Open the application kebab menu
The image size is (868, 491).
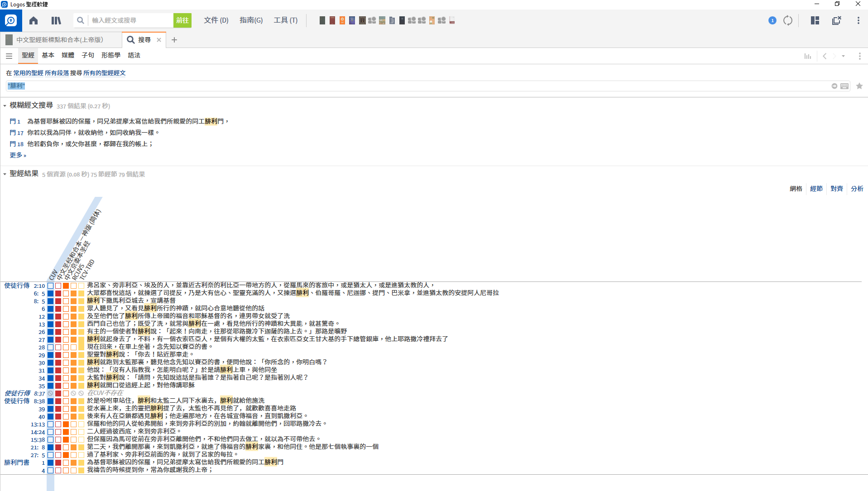[858, 20]
